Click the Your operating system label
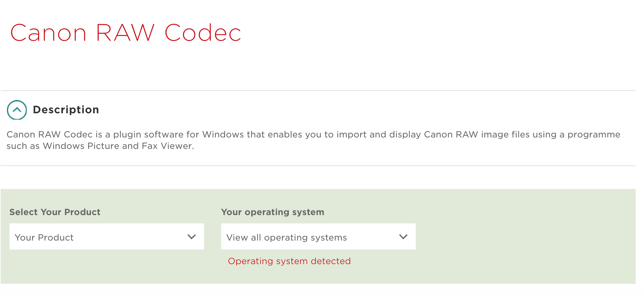 (272, 212)
